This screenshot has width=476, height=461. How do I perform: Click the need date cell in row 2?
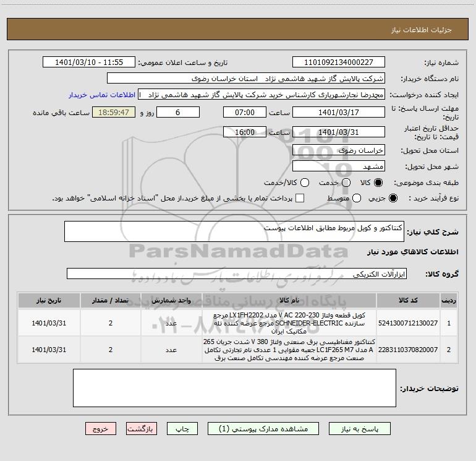[x=49, y=350]
